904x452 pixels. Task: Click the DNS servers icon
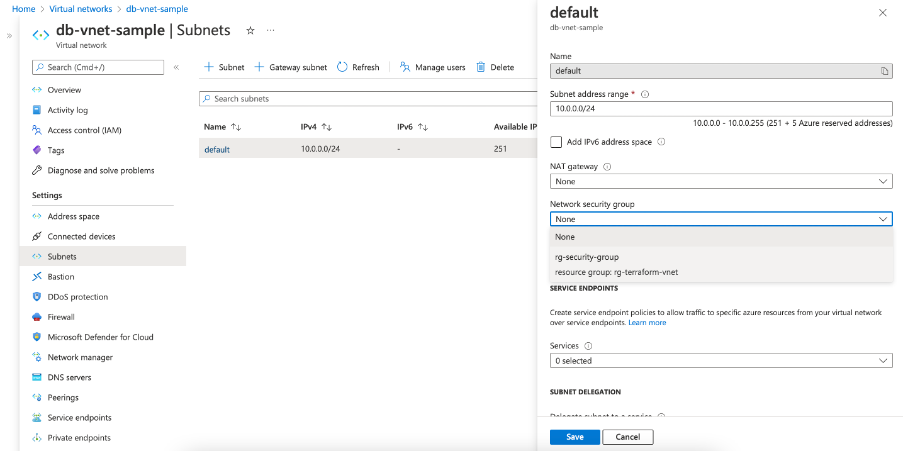click(x=37, y=378)
